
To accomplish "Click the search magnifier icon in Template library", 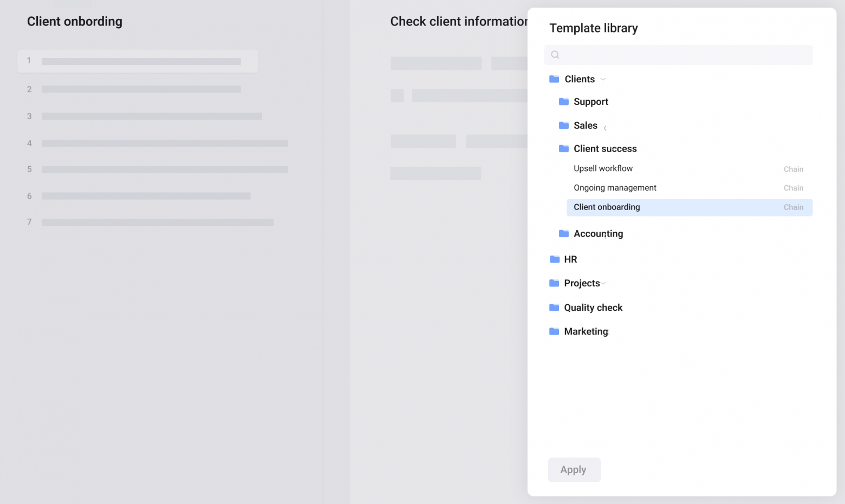I will click(x=555, y=55).
